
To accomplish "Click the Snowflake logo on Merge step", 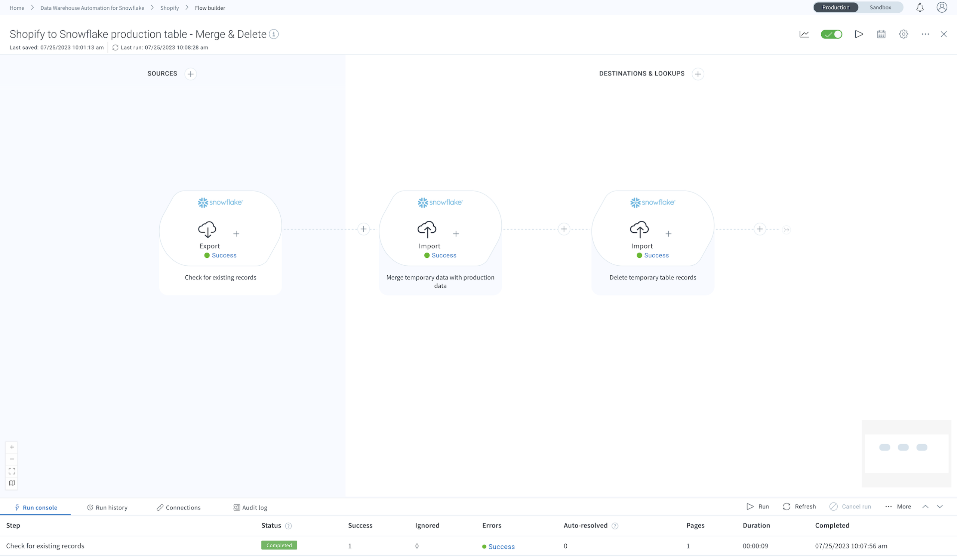I will pyautogui.click(x=440, y=202).
